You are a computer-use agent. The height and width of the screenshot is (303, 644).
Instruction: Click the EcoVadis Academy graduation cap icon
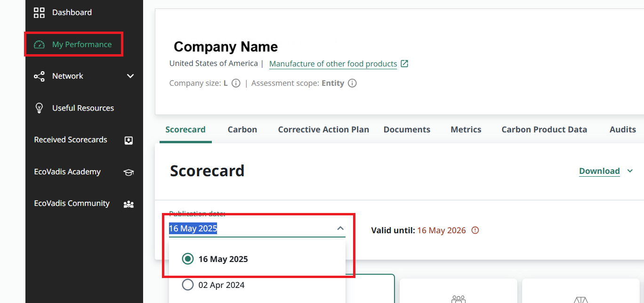pos(129,172)
